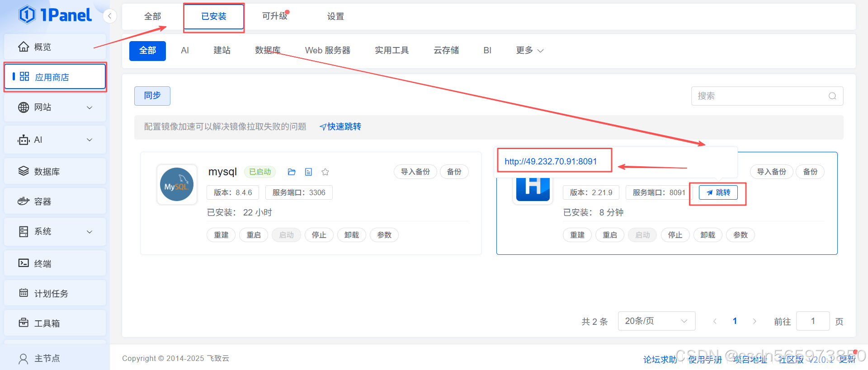Open the 应用商店 app store menu
Viewport: 868px width, 370px height.
click(x=55, y=77)
